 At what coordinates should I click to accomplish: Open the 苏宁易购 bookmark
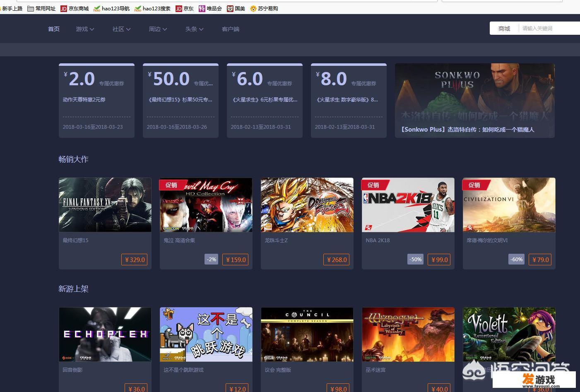tap(264, 8)
